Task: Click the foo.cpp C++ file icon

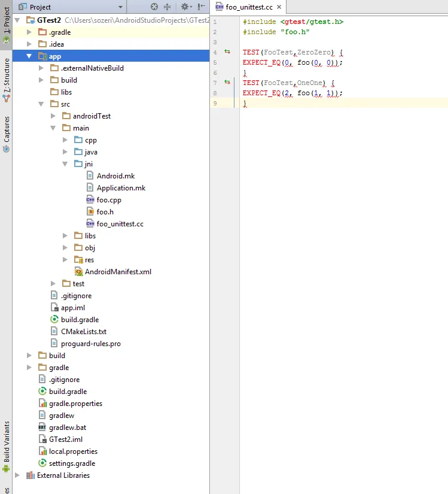Action: coord(90,199)
